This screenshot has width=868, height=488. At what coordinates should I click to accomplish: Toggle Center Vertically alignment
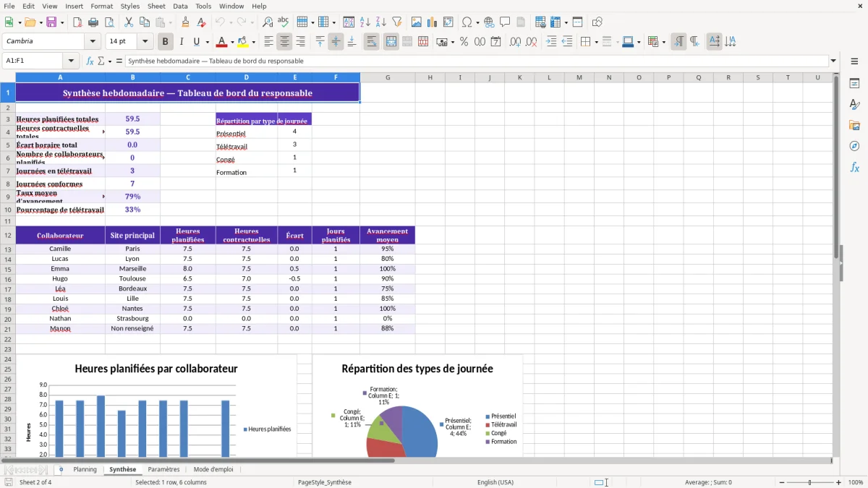[336, 42]
